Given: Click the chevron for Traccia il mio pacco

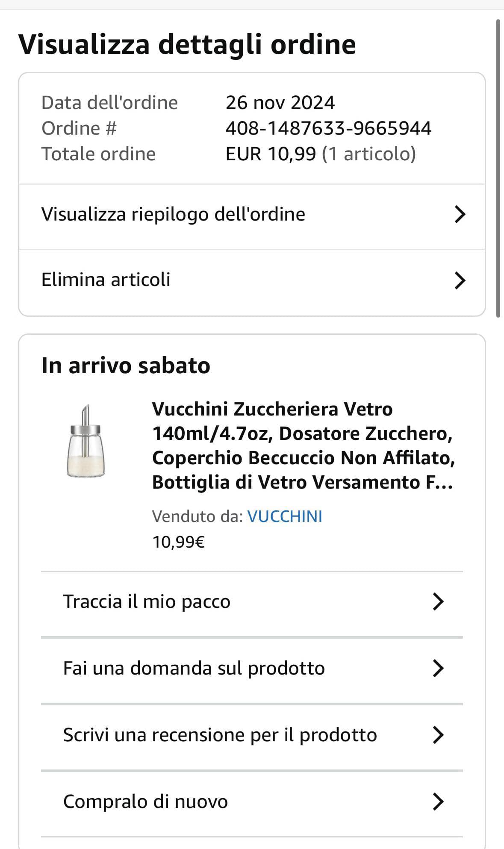Looking at the screenshot, I should click(438, 601).
